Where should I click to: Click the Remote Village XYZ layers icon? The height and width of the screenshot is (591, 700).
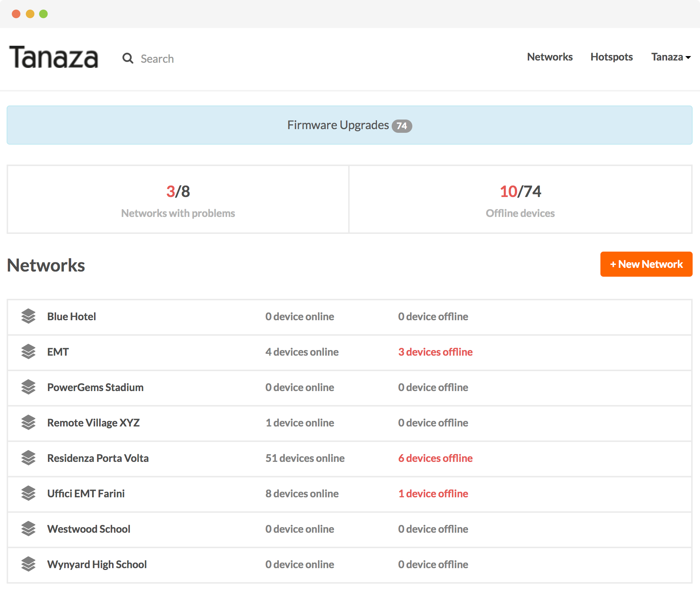pyautogui.click(x=28, y=422)
